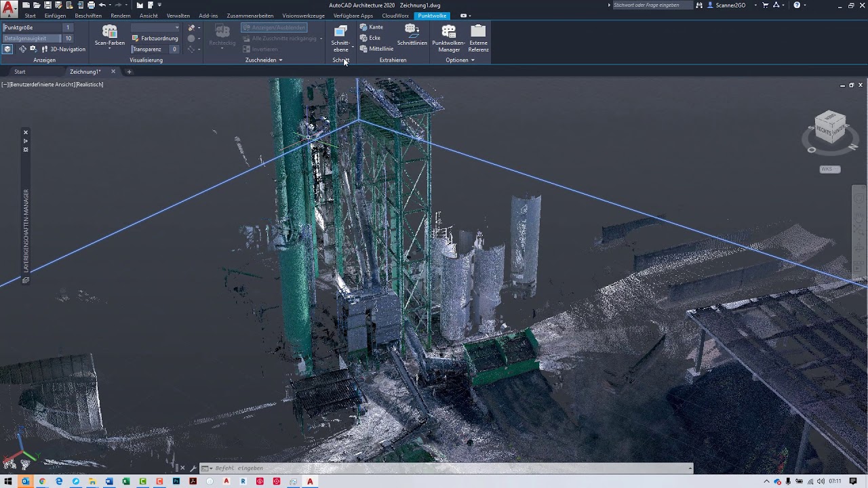Click the lighting brush icon in Visualisierung panel
Viewport: 868px width, 488px height.
point(191,28)
